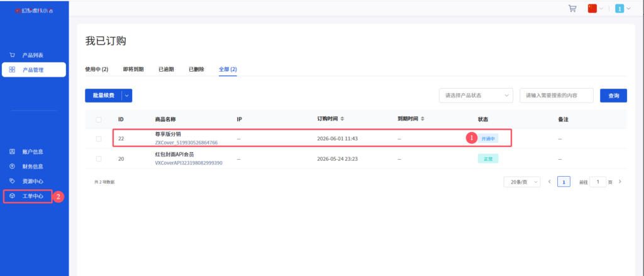Click ZXCover_519930526864766 identifier

[x=186, y=143]
